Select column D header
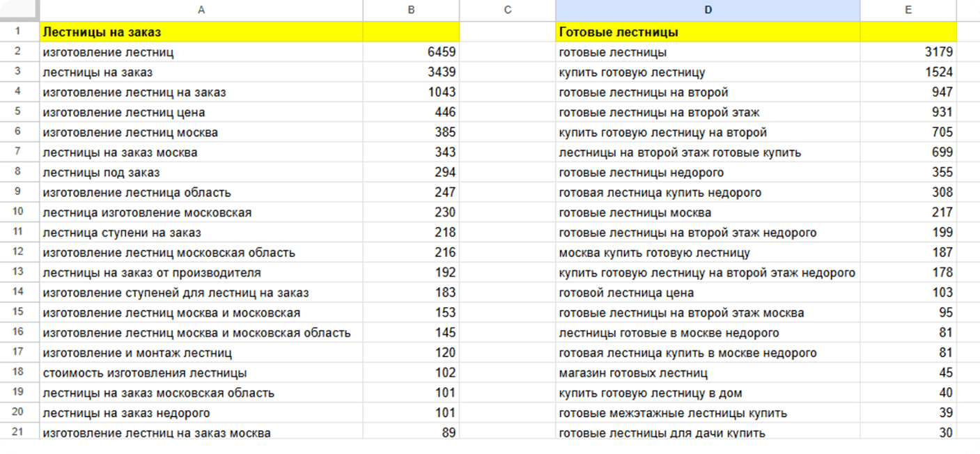 tap(708, 10)
